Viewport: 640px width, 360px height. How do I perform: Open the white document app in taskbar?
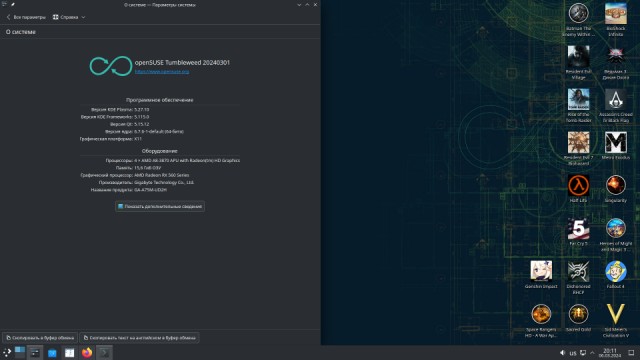tap(69, 353)
